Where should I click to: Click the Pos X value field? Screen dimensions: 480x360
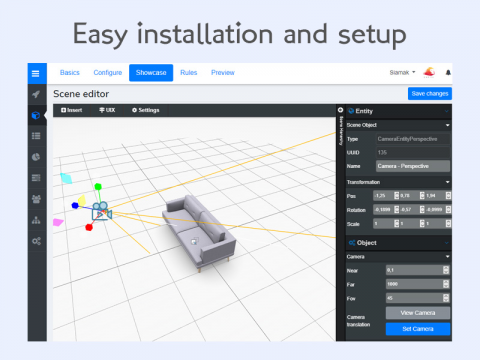pos(383,196)
